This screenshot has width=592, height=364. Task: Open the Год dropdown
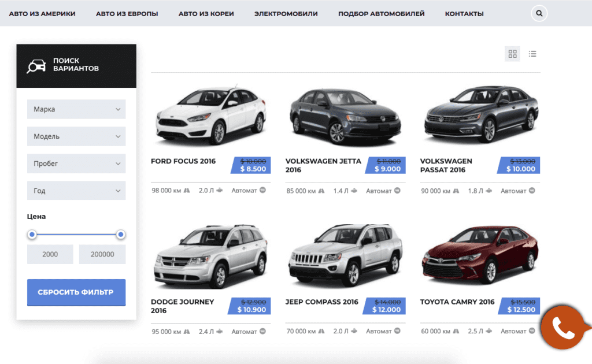click(x=76, y=191)
